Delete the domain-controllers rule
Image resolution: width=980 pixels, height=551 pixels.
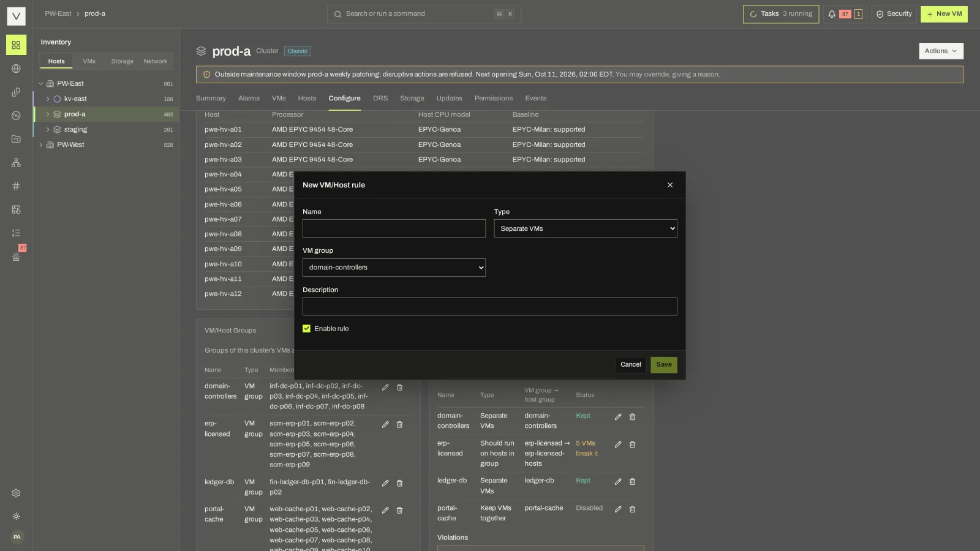pos(632,417)
